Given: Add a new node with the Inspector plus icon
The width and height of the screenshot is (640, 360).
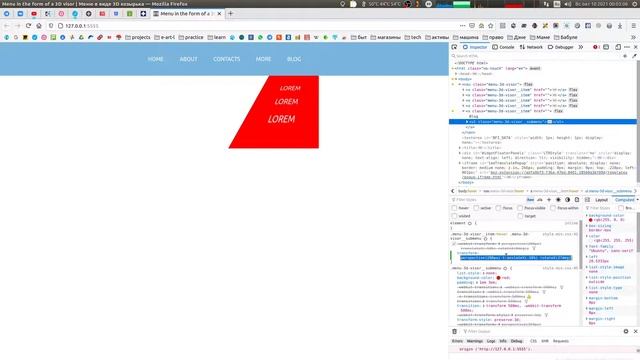Looking at the screenshot, I should (625, 56).
